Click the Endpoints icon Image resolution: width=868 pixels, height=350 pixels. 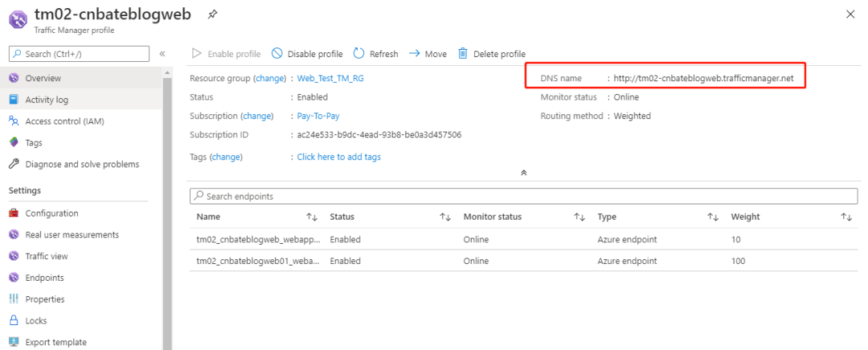[14, 278]
